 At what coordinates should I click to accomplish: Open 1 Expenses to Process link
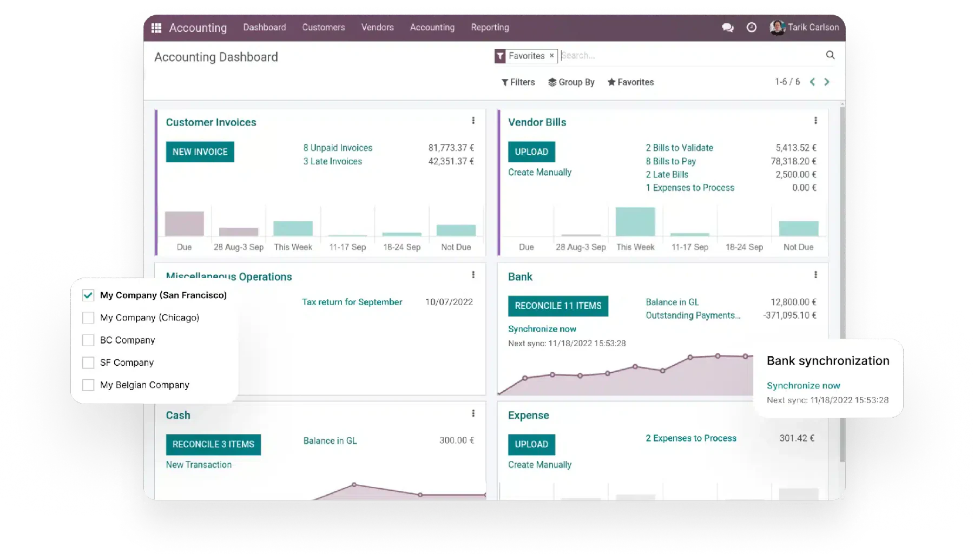pos(690,188)
